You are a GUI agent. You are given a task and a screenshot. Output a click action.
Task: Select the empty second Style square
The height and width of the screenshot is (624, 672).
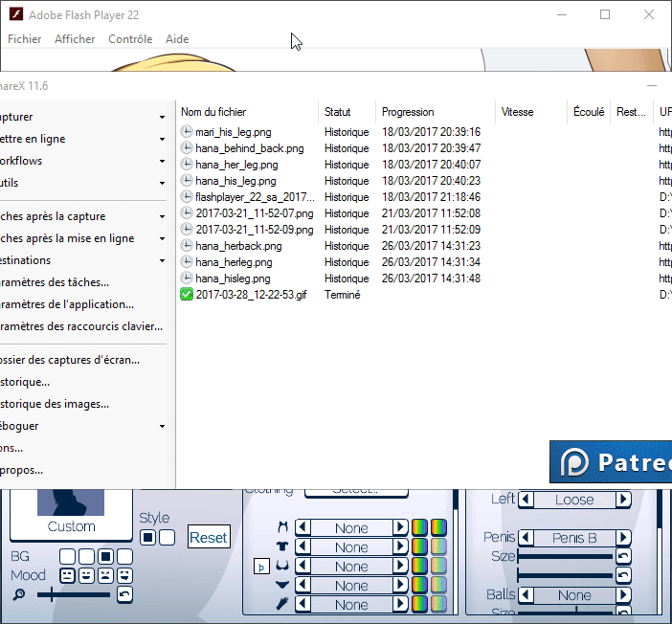click(x=167, y=538)
